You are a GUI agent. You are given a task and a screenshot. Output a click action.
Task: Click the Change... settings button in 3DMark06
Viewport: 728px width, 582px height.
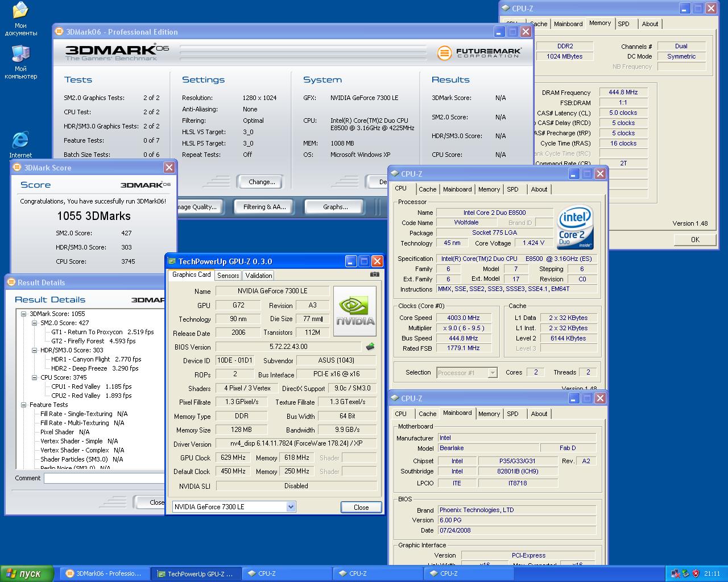[x=262, y=182]
